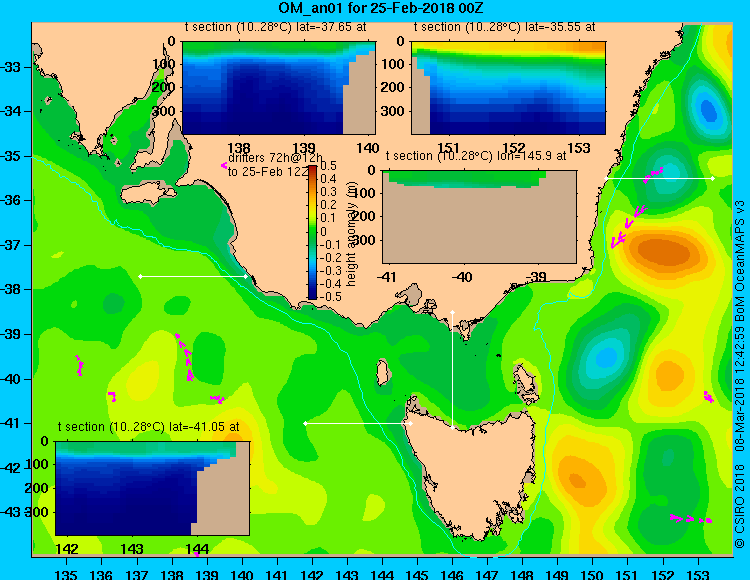750x580 pixels.
Task: Click the -40 latitude label on the left axis
Action: pyautogui.click(x=10, y=379)
